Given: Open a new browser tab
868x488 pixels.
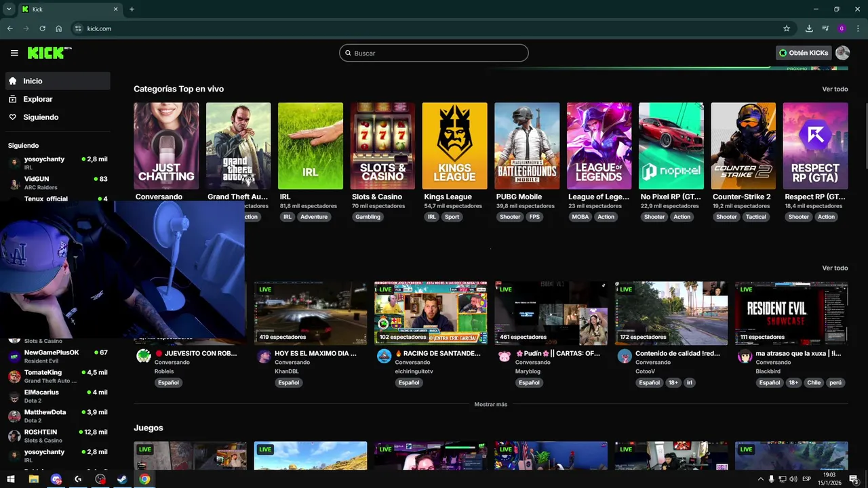Looking at the screenshot, I should 132,9.
